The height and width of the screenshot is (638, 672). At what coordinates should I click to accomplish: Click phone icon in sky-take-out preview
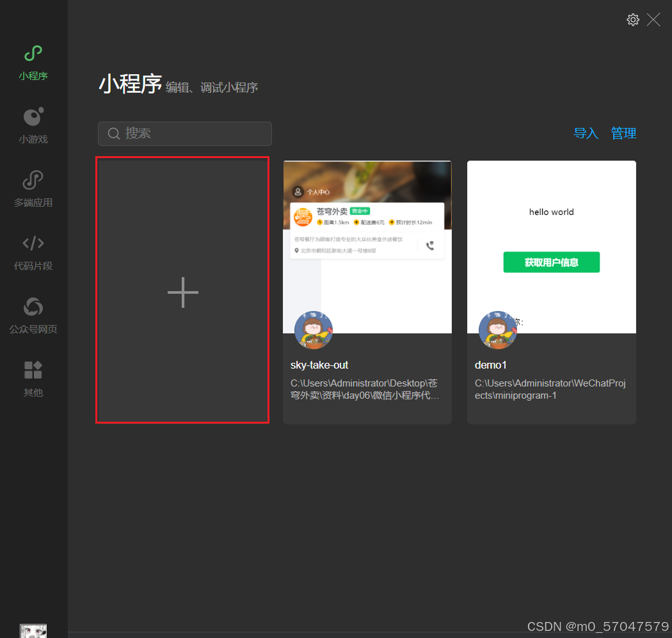pyautogui.click(x=430, y=246)
